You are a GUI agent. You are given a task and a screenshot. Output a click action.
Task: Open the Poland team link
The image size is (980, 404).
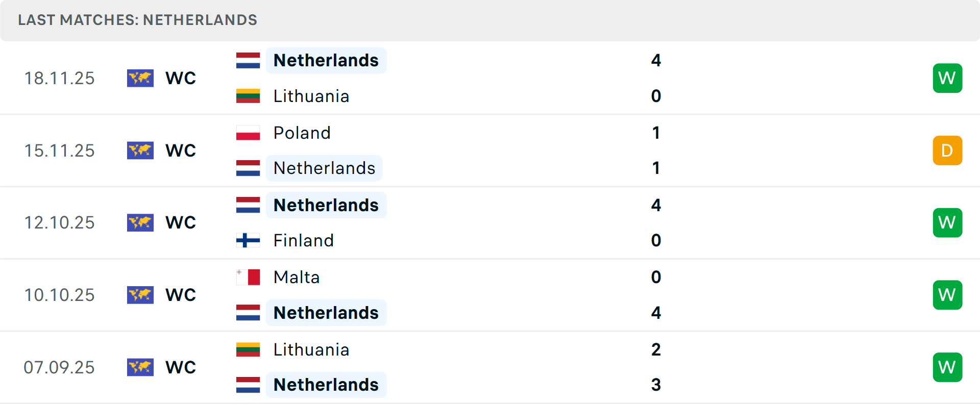302,133
